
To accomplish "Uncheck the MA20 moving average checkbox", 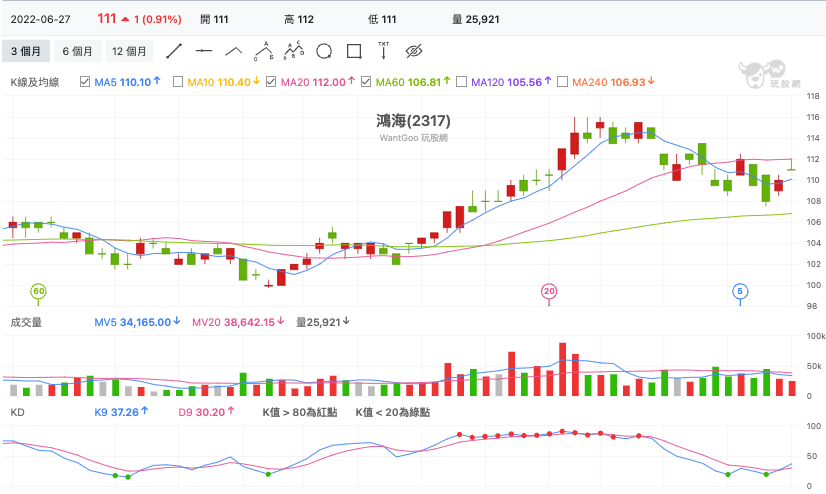I will point(271,82).
